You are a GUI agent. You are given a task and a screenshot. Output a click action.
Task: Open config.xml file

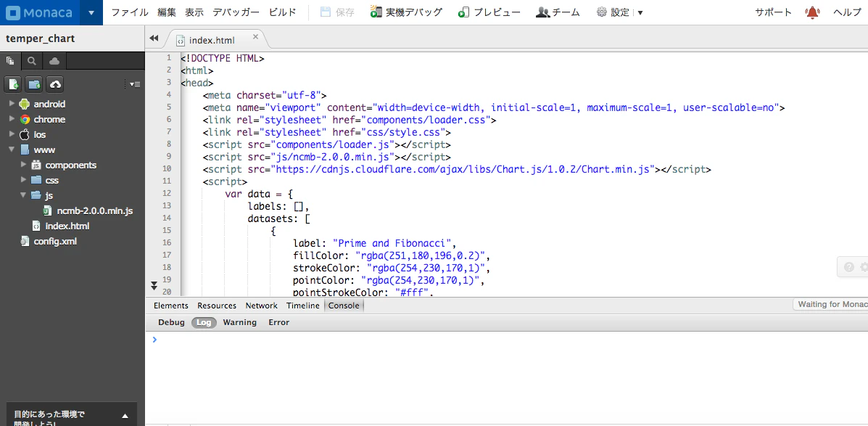pyautogui.click(x=55, y=241)
